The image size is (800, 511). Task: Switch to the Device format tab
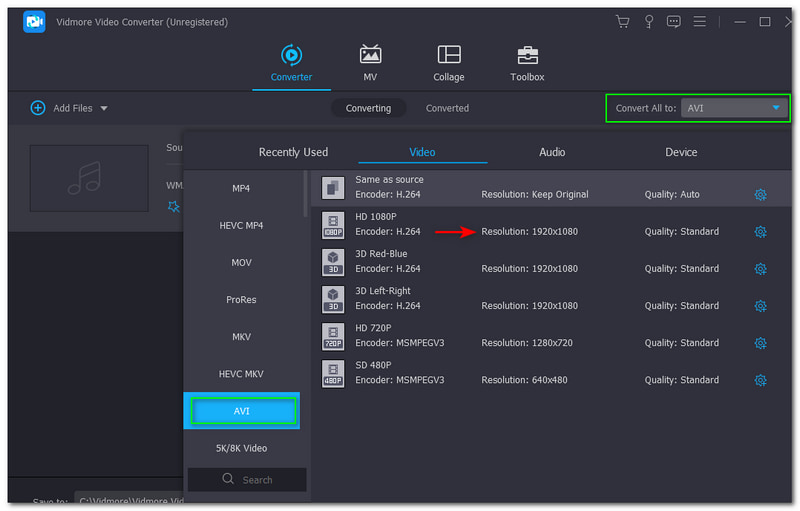(x=681, y=152)
